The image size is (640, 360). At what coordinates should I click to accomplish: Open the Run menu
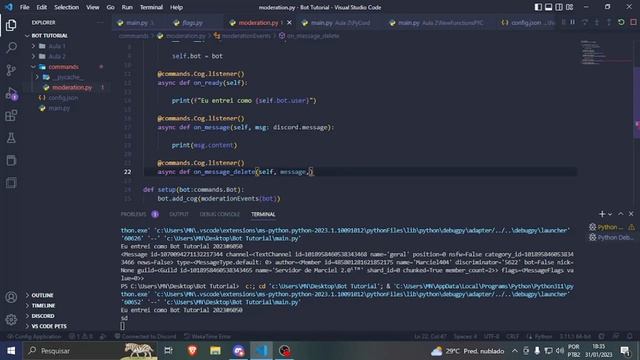tap(127, 7)
